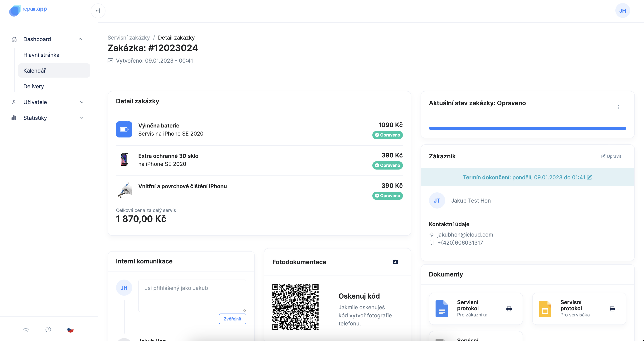Open the info icon in sidebar footer
Image resolution: width=644 pixels, height=341 pixels.
(48, 329)
